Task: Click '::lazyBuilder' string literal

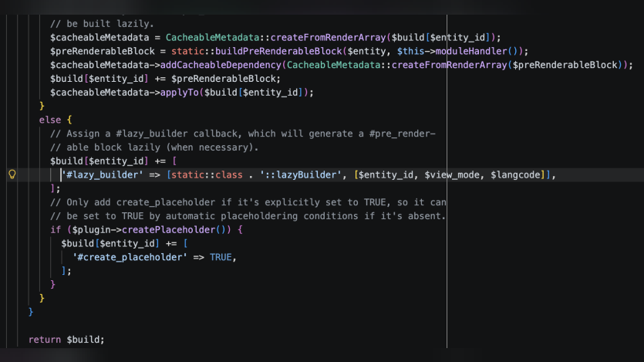Action: point(301,175)
